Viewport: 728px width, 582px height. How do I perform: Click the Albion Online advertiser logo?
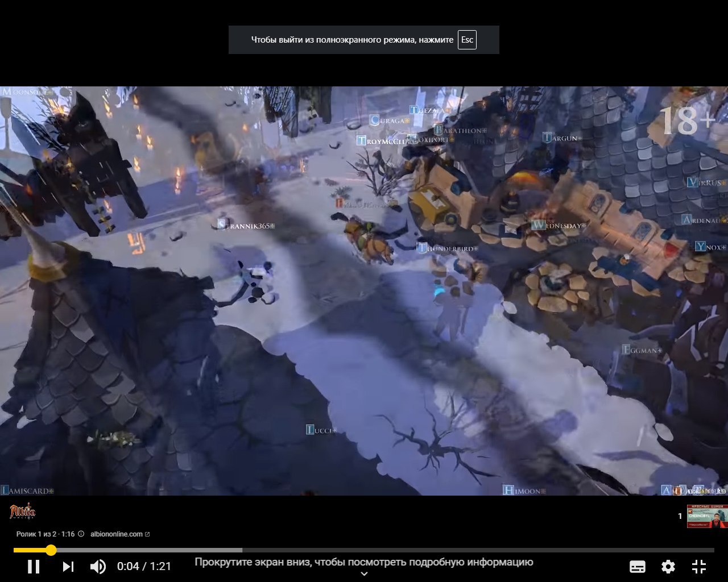click(x=23, y=512)
